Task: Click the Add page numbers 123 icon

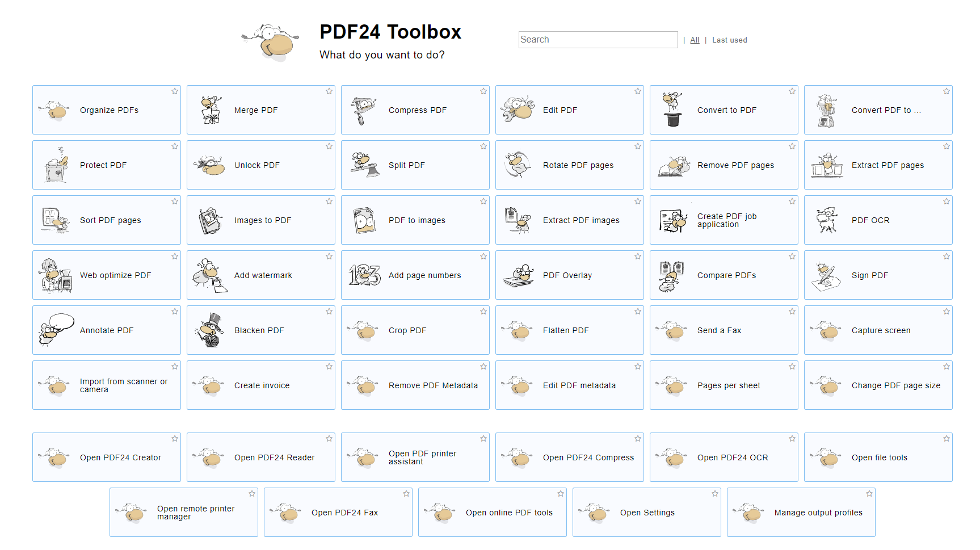Action: [364, 275]
